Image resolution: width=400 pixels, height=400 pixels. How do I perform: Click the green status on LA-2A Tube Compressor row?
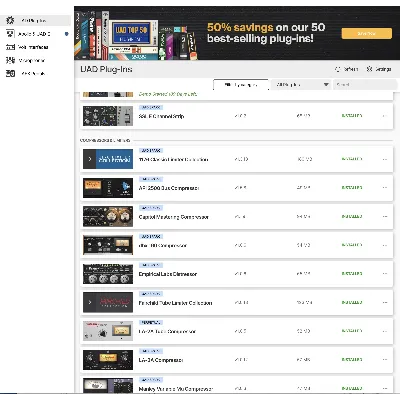[x=352, y=331]
